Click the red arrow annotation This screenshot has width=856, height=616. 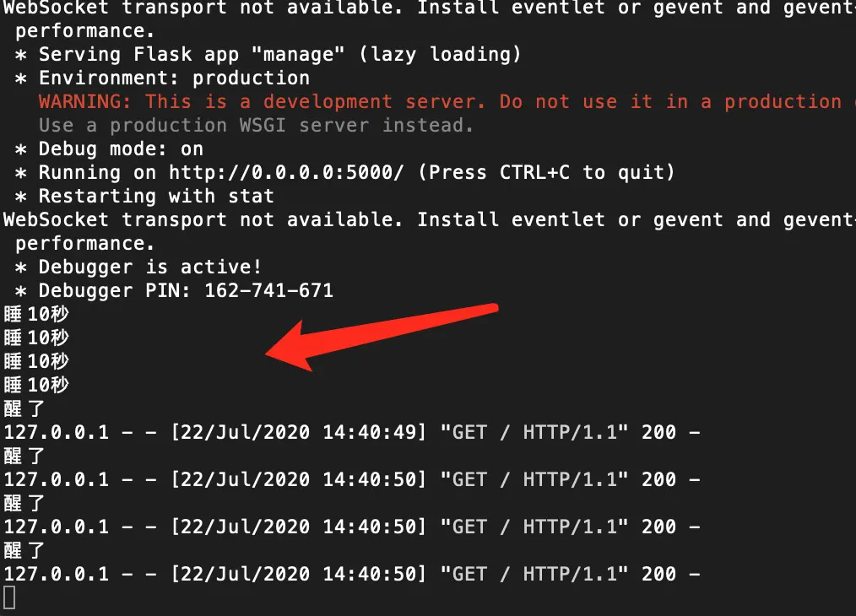[x=382, y=337]
